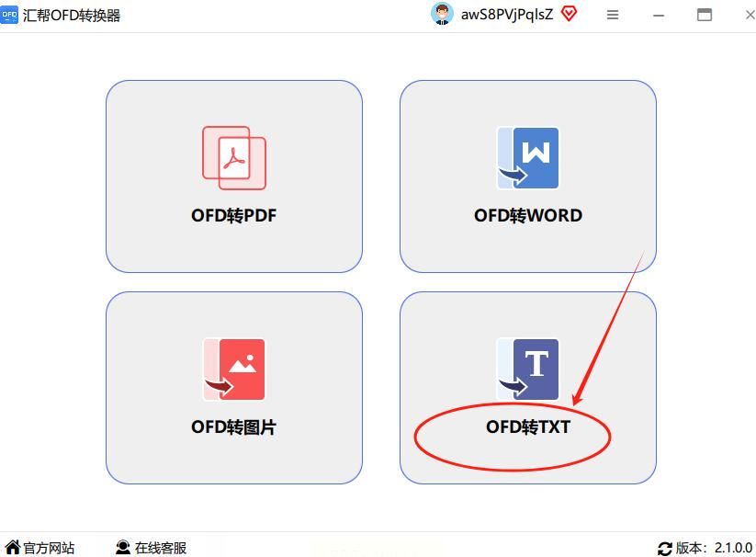Maximize the window
The image size is (756, 557).
[x=705, y=15]
